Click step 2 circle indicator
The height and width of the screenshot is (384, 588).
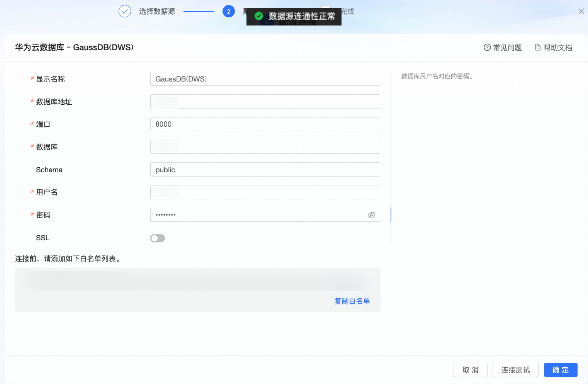(229, 11)
